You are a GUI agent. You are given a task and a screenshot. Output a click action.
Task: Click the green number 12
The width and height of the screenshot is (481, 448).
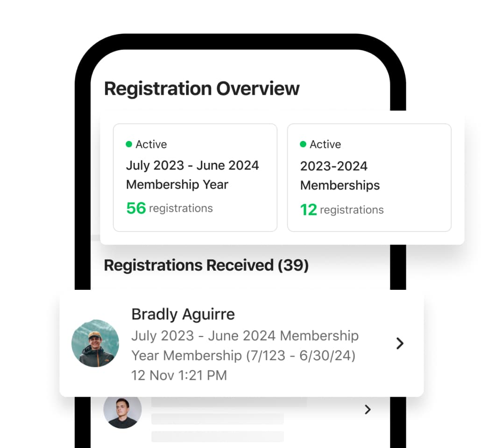pos(308,210)
